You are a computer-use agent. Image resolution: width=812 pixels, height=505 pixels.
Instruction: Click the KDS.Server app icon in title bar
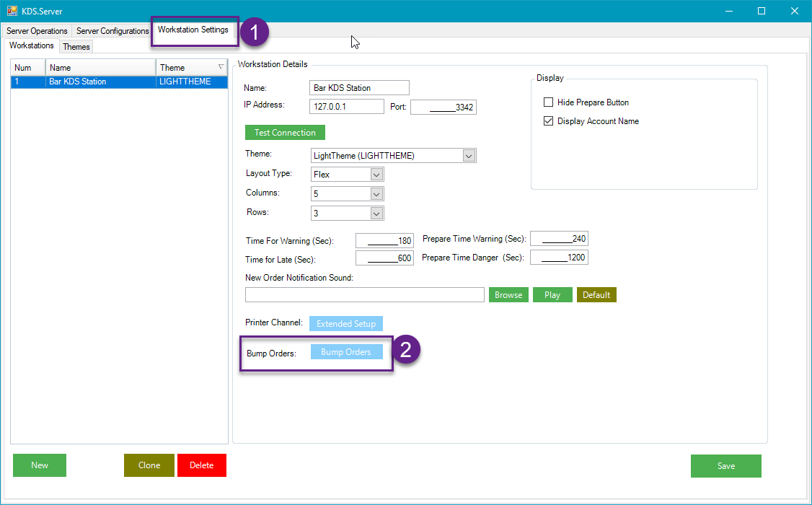point(12,11)
